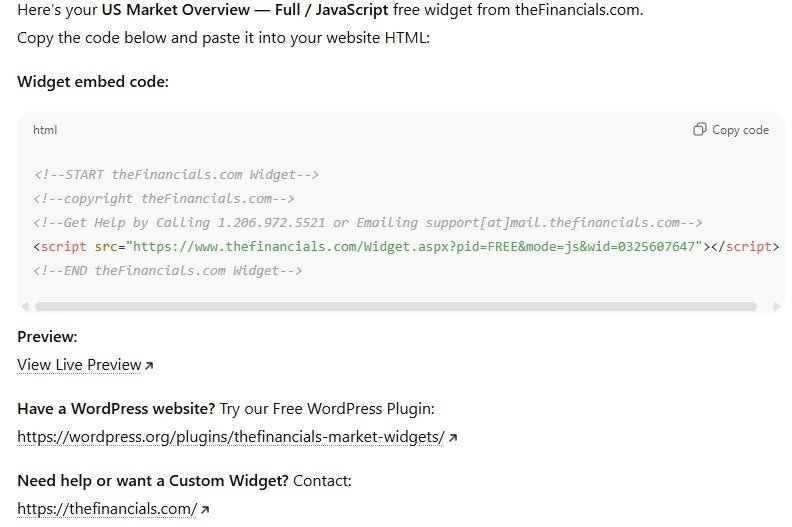
Task: Click the Get Help by Calling comment line
Action: (x=368, y=223)
